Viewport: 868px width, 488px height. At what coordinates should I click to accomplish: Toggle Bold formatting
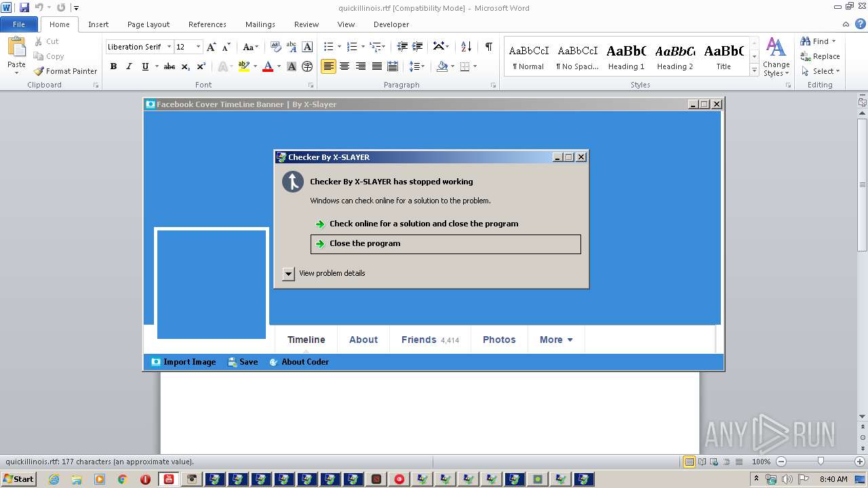click(x=113, y=66)
